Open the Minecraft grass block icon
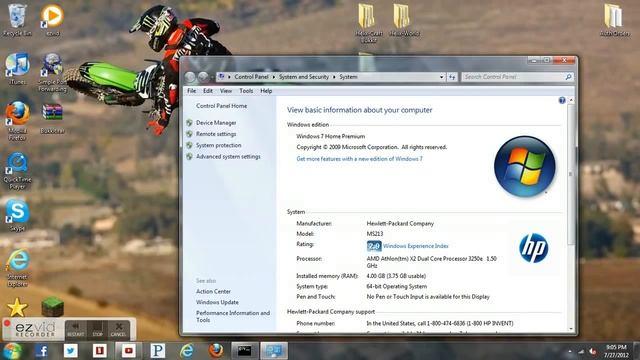Image resolution: width=640 pixels, height=360 pixels. click(x=52, y=307)
